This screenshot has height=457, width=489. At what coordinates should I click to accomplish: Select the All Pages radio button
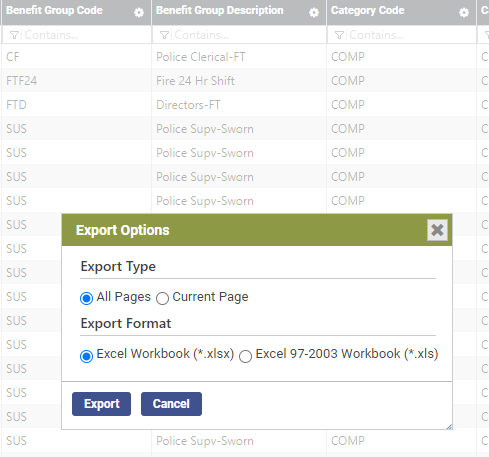86,298
